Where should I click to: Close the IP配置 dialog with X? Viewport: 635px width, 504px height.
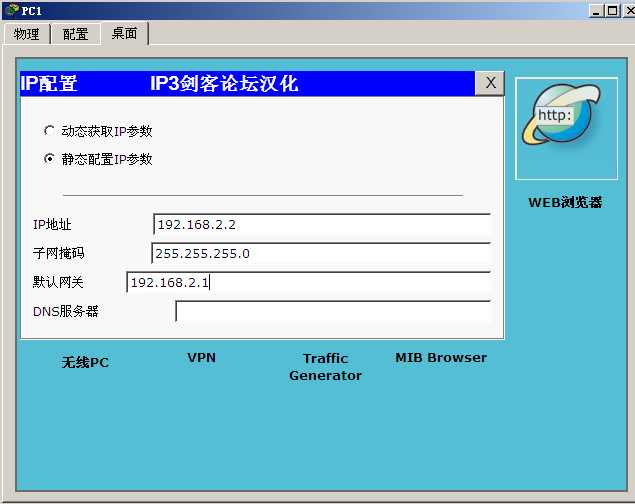click(x=490, y=83)
